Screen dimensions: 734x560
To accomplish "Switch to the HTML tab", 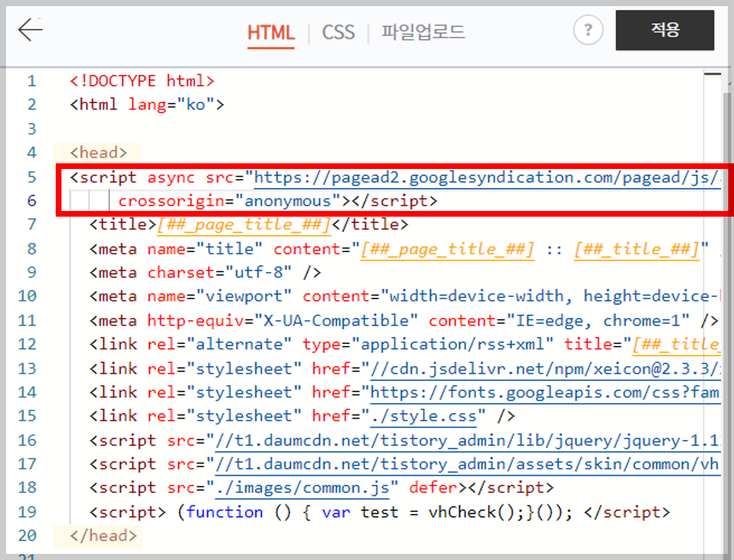I will tap(271, 33).
